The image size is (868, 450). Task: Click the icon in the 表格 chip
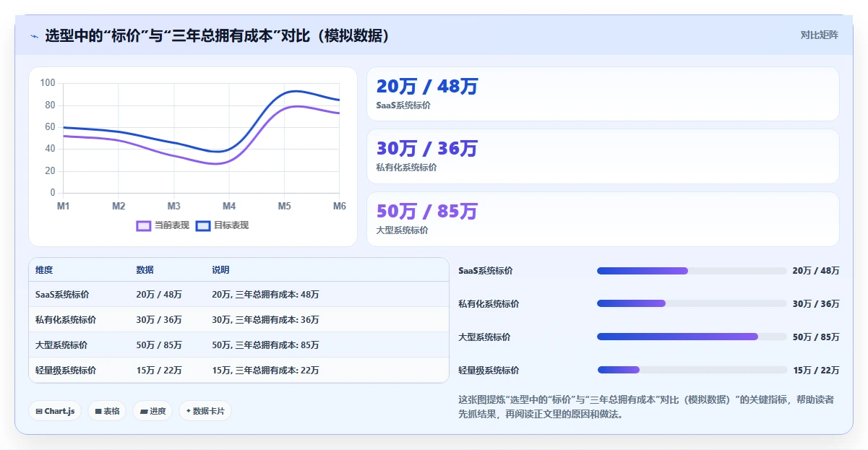click(x=98, y=411)
